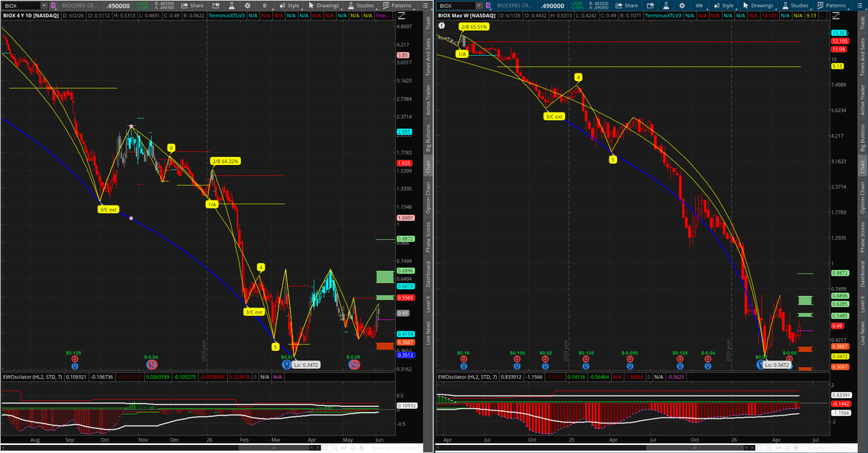Click the right chart's Share button
868x453 pixels.
[626, 6]
